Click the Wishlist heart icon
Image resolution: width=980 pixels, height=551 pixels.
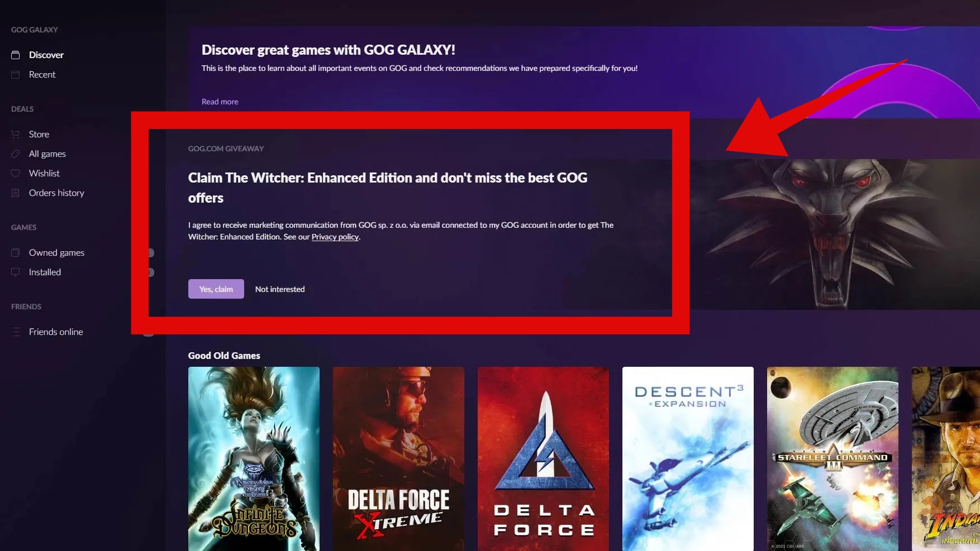pos(16,173)
